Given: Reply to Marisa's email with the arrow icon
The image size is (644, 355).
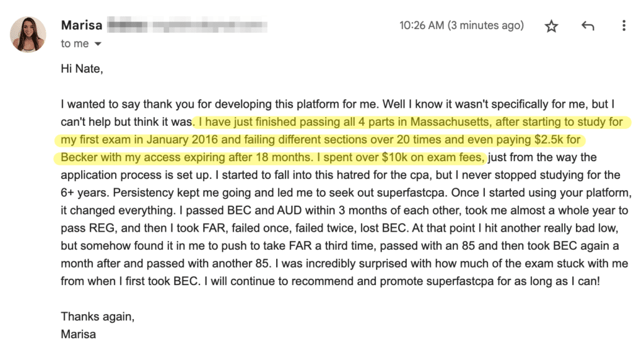Looking at the screenshot, I should tap(588, 26).
